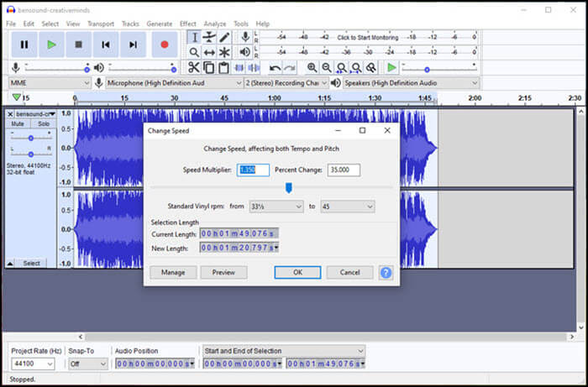Click the Pause transport button
The width and height of the screenshot is (588, 387).
[x=24, y=44]
